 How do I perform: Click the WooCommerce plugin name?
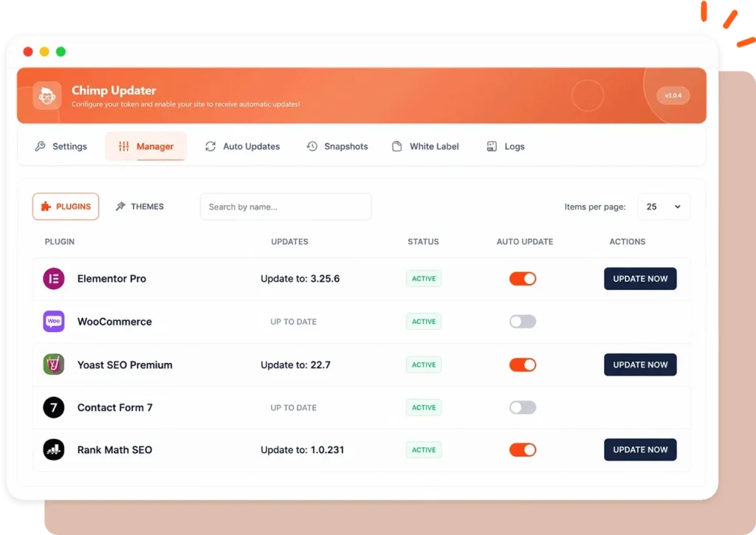pos(114,322)
